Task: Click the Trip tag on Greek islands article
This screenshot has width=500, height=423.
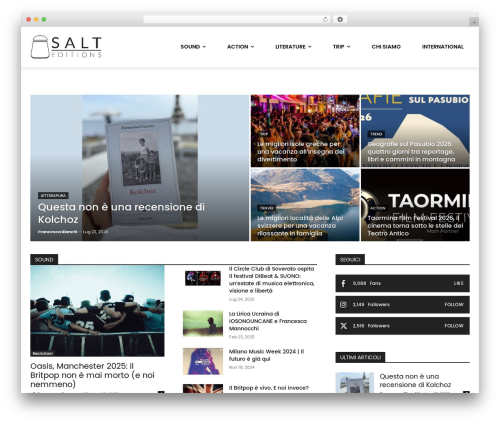Action: point(264,134)
